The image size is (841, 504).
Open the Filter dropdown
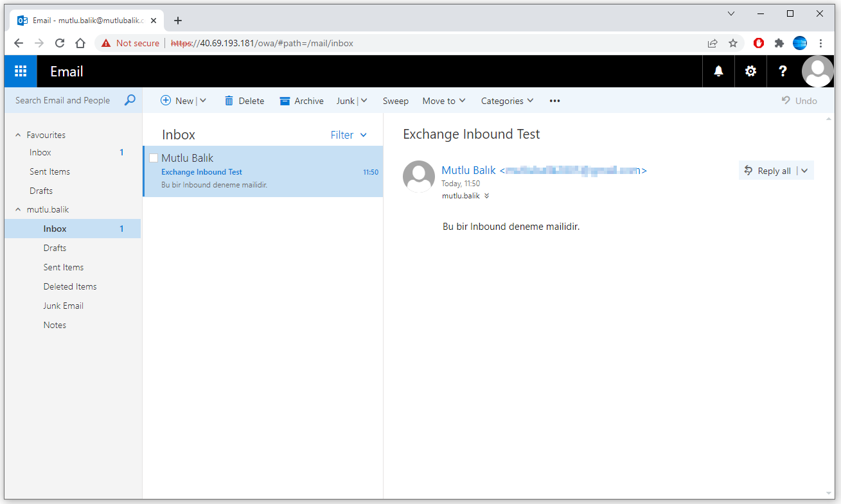pos(348,135)
